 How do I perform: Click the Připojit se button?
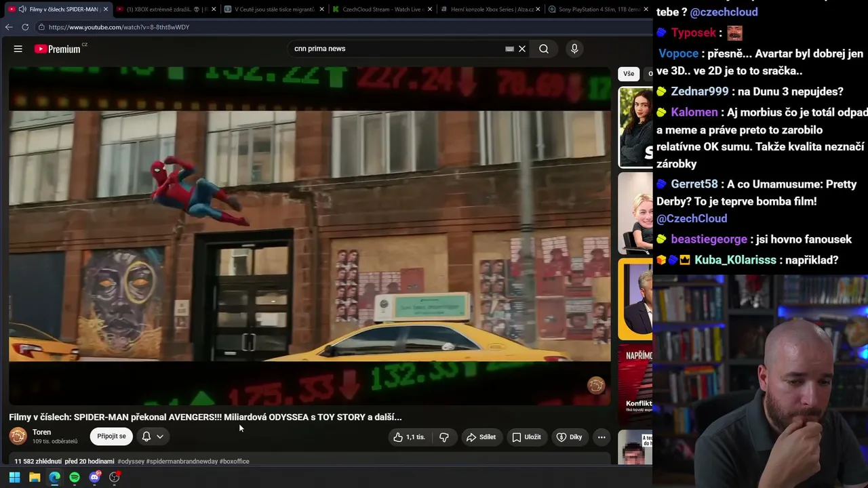click(112, 436)
